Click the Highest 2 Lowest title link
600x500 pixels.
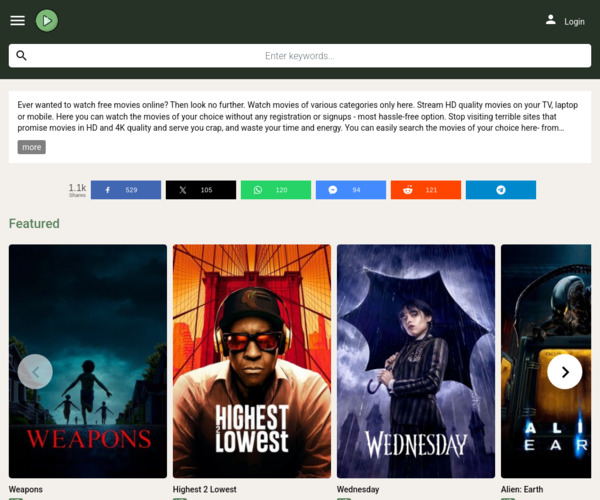[x=204, y=489]
